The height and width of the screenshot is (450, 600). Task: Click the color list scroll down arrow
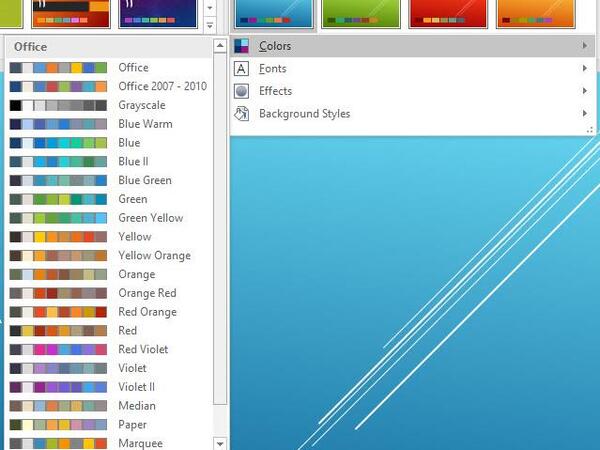(220, 444)
